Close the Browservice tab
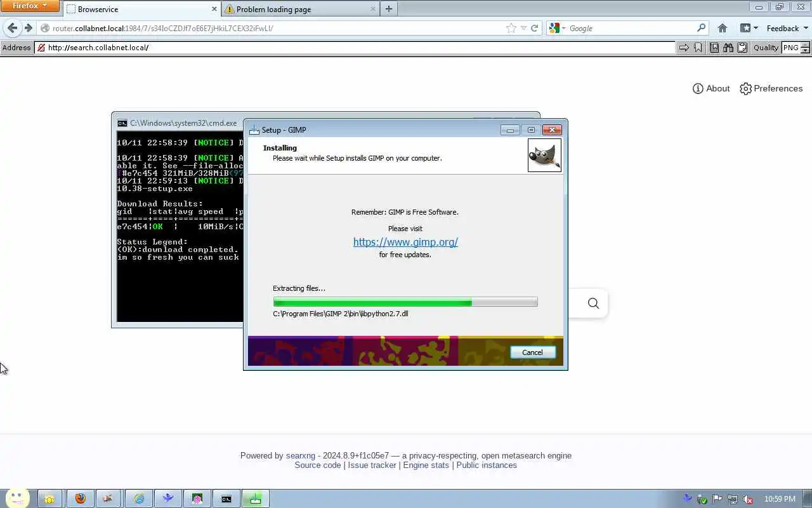 point(213,9)
